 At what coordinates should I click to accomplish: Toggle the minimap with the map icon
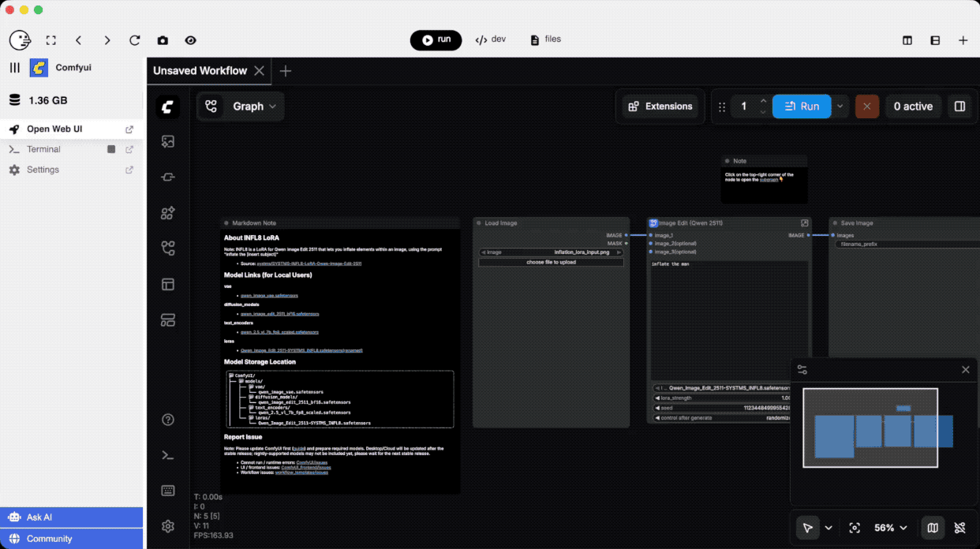(934, 528)
